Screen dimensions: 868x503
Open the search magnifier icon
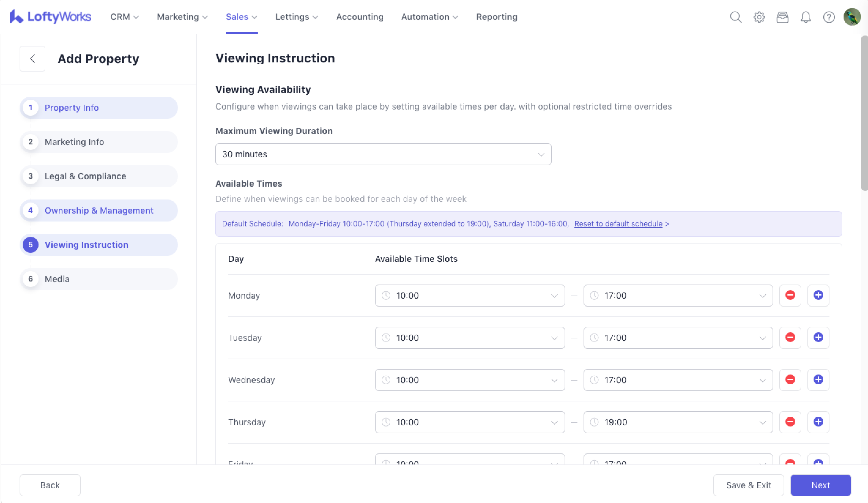pos(735,17)
